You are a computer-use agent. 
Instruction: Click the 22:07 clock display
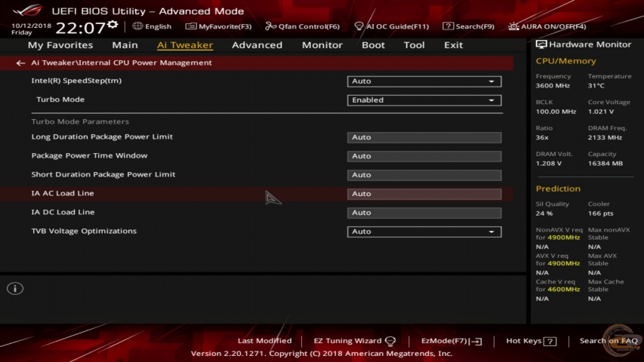pyautogui.click(x=81, y=28)
